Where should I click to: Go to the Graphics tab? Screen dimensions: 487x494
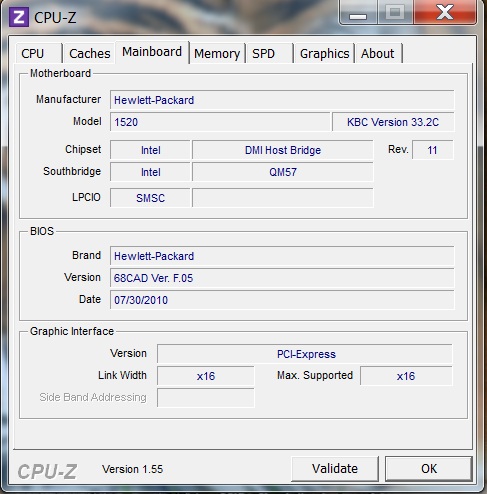(324, 53)
